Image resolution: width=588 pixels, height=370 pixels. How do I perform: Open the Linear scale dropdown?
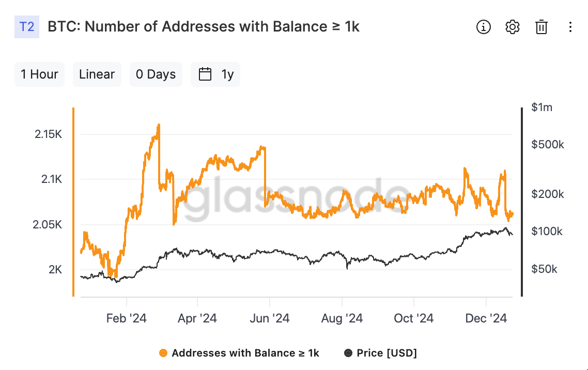point(97,74)
